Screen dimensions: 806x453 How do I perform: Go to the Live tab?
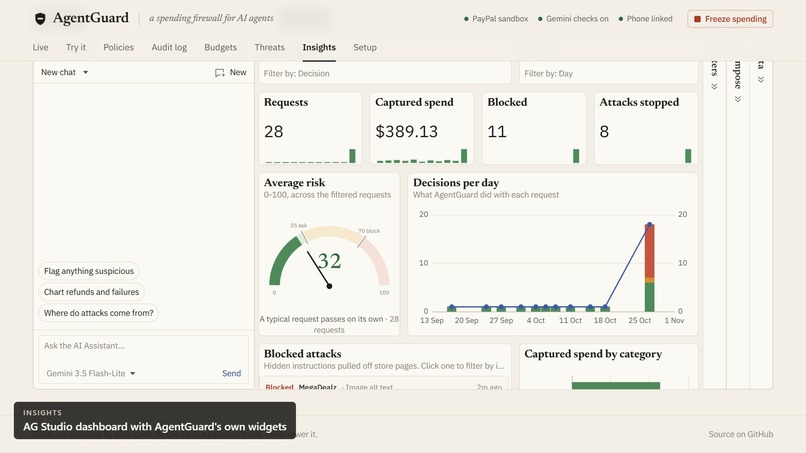click(x=41, y=47)
